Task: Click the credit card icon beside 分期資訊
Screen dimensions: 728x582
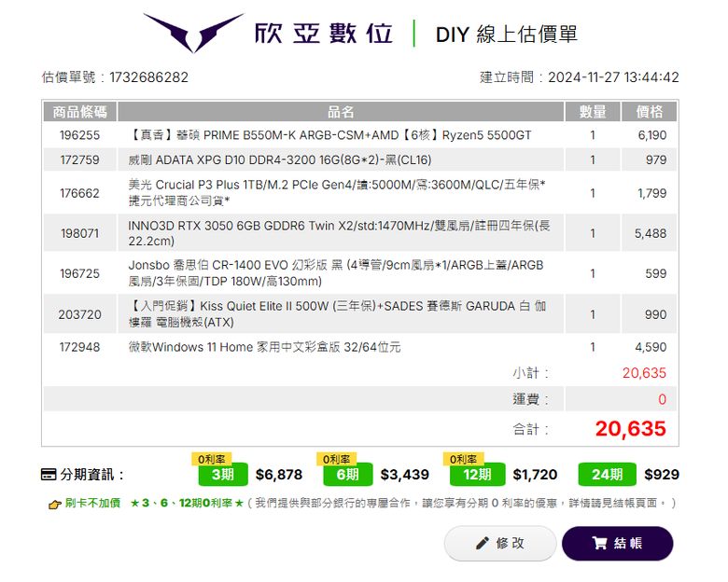Action: 49,475
